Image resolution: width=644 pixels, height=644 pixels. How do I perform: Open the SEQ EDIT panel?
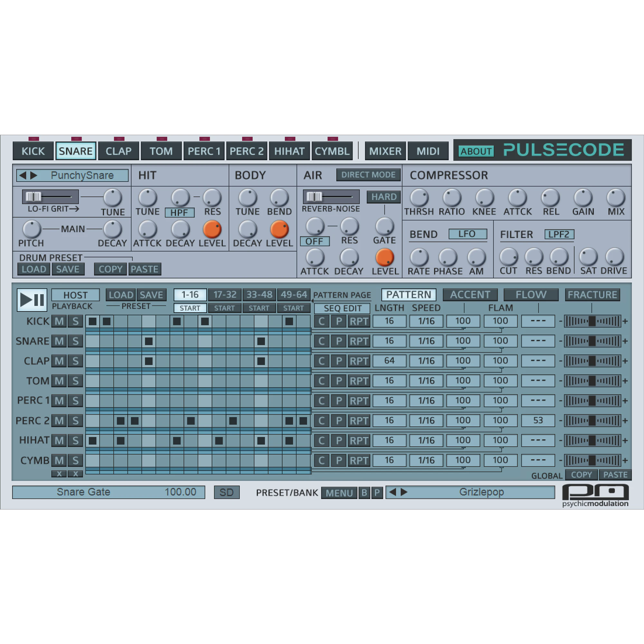point(342,308)
